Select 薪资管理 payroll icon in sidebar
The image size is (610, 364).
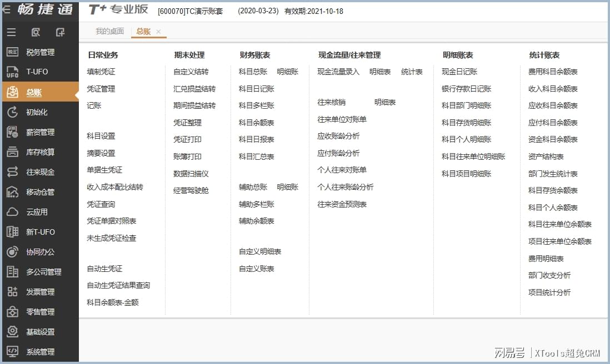coord(12,132)
